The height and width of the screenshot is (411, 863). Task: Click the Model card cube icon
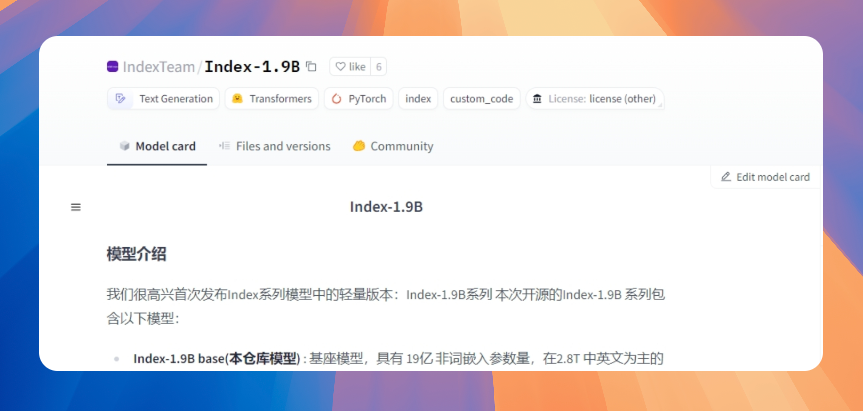125,146
